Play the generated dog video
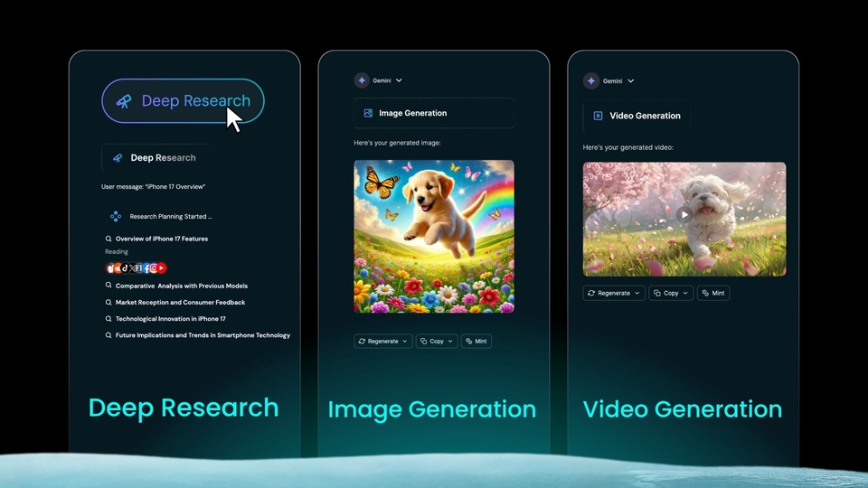Viewport: 868px width, 488px height. [684, 215]
